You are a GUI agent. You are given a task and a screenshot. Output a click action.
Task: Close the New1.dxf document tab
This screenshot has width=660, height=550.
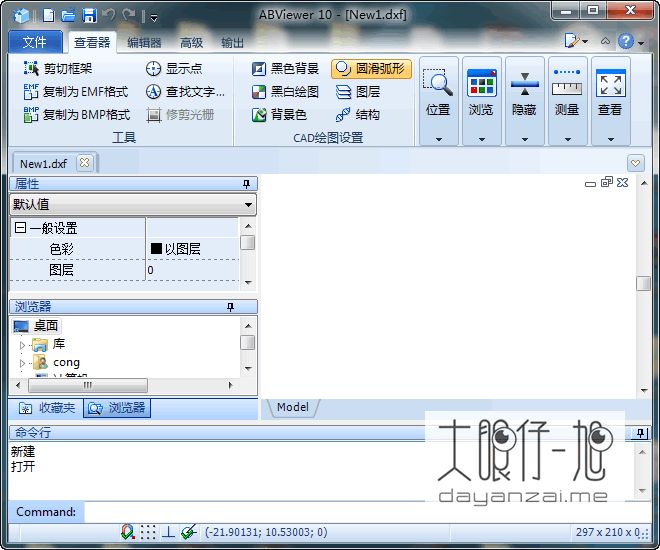[85, 163]
